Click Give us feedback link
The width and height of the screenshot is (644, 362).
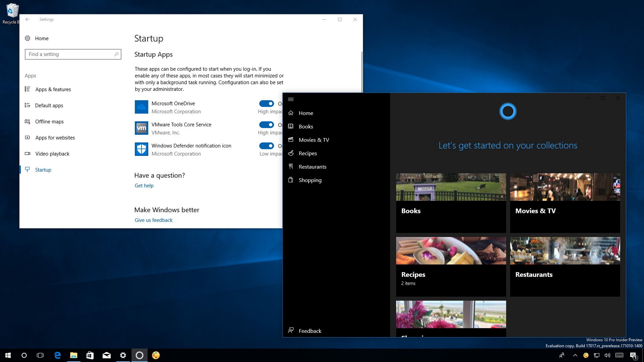[153, 220]
